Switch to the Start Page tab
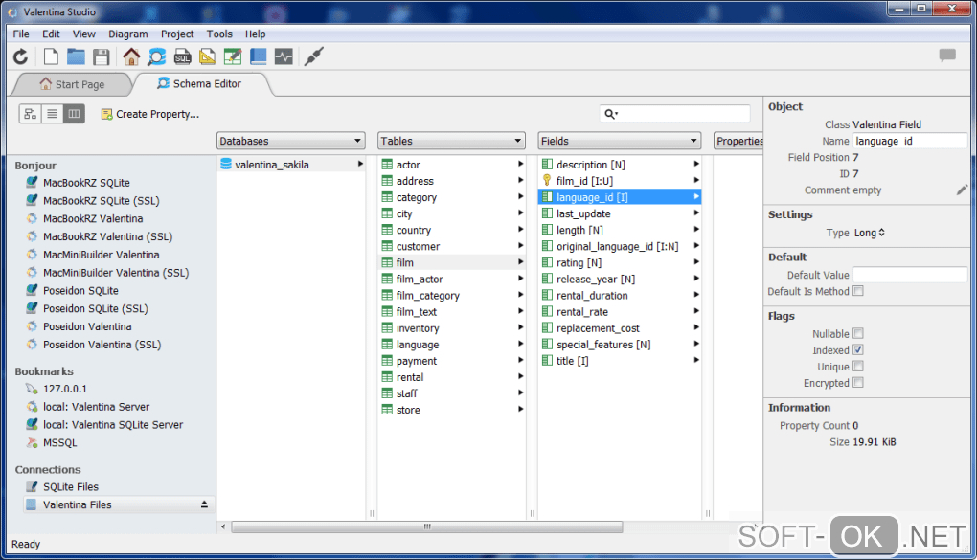The image size is (977, 560). pos(74,84)
